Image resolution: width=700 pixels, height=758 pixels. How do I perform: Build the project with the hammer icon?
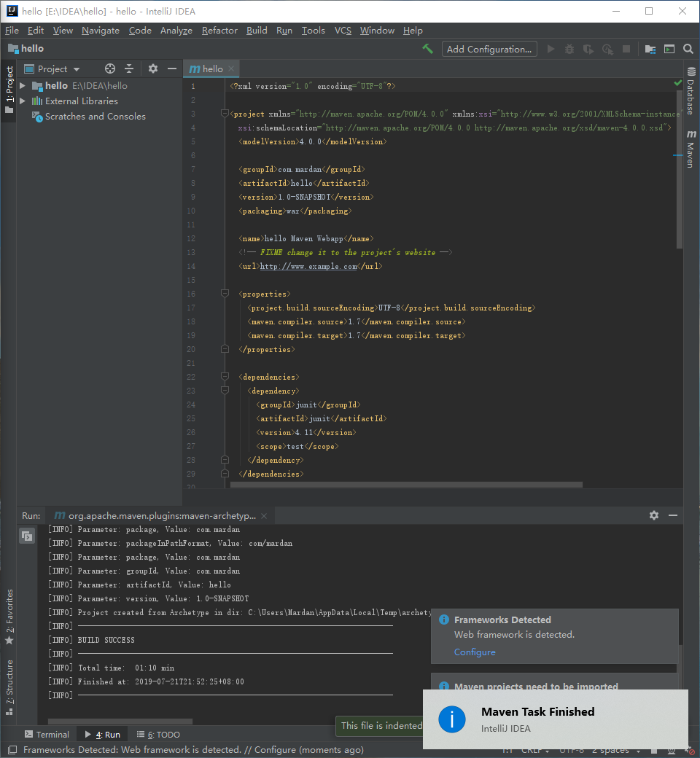coord(427,49)
